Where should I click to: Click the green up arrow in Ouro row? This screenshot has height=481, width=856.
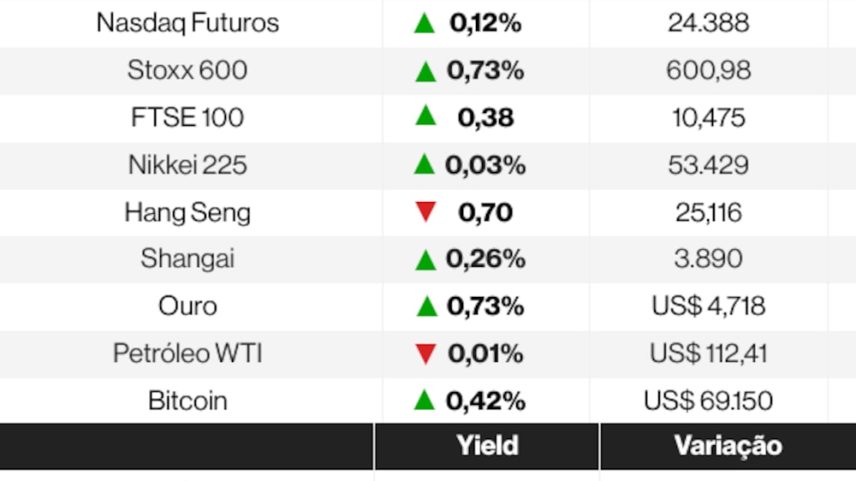(x=426, y=307)
